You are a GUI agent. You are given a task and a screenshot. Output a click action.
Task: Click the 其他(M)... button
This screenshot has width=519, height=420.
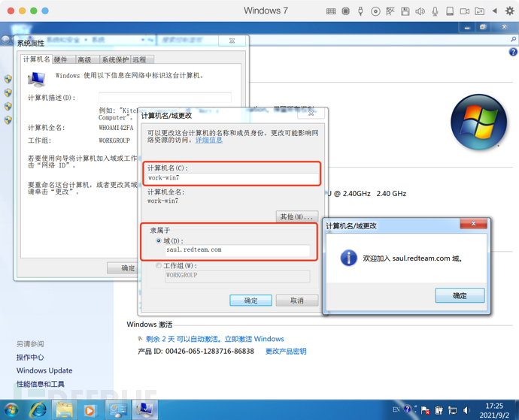click(297, 216)
